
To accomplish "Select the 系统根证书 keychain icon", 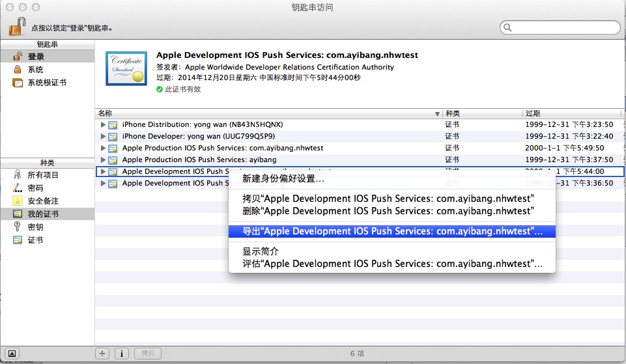I will click(x=18, y=83).
